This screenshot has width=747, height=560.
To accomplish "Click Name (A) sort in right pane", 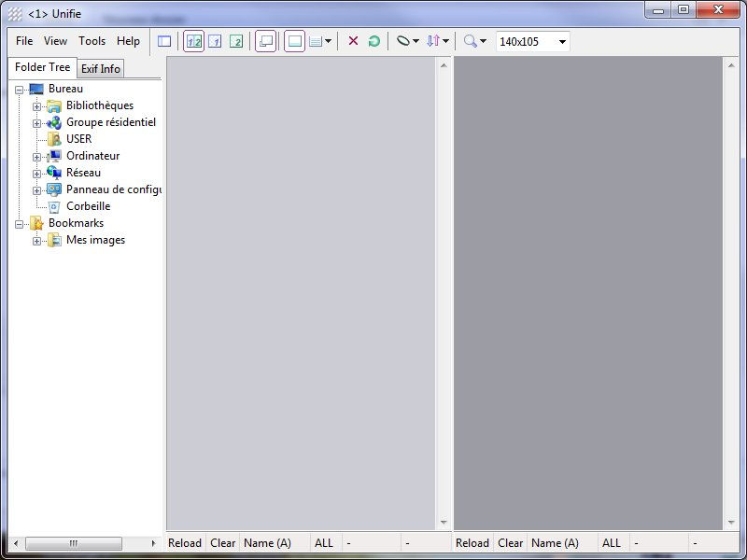I will tap(555, 543).
